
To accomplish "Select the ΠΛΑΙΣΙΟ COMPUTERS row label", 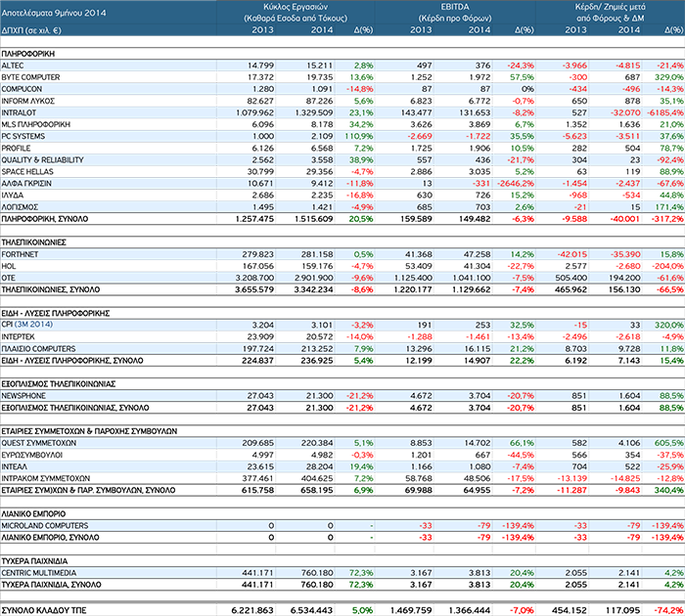I will click(x=38, y=349).
